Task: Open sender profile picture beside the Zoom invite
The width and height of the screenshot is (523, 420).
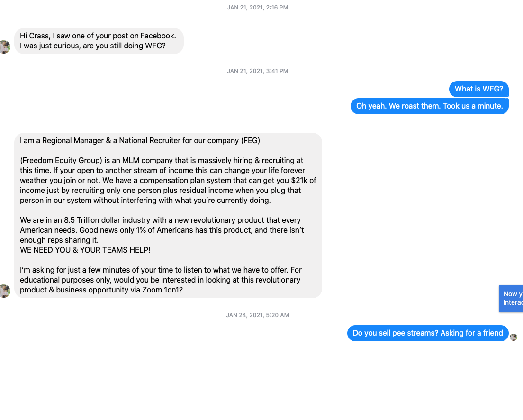Action: 4,291
